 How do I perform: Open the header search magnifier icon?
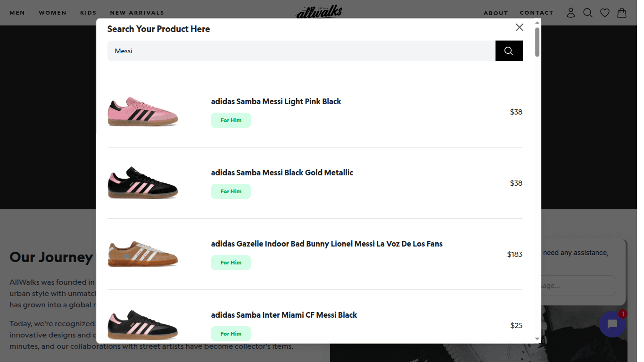point(587,13)
